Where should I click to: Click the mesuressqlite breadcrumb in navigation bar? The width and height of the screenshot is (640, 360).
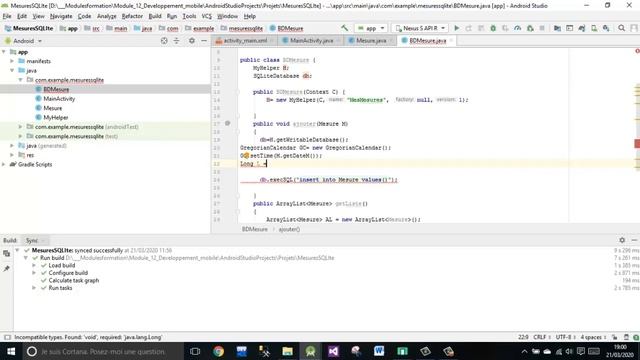(245, 28)
